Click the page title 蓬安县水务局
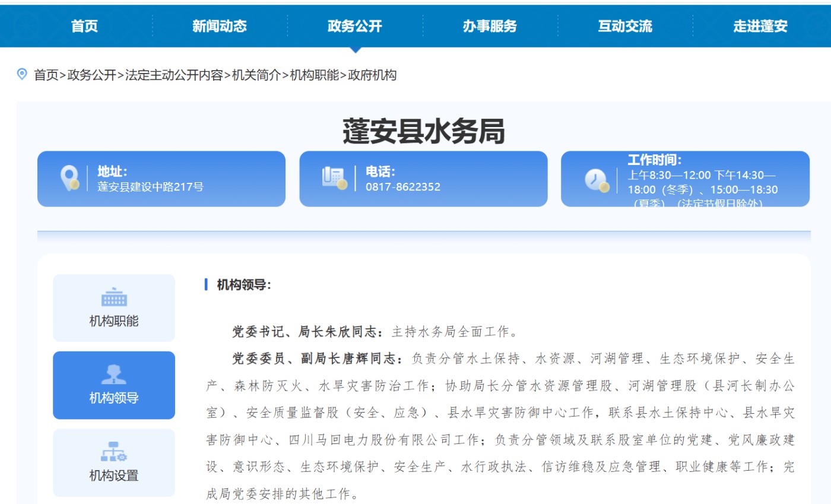The width and height of the screenshot is (831, 504). [x=424, y=132]
